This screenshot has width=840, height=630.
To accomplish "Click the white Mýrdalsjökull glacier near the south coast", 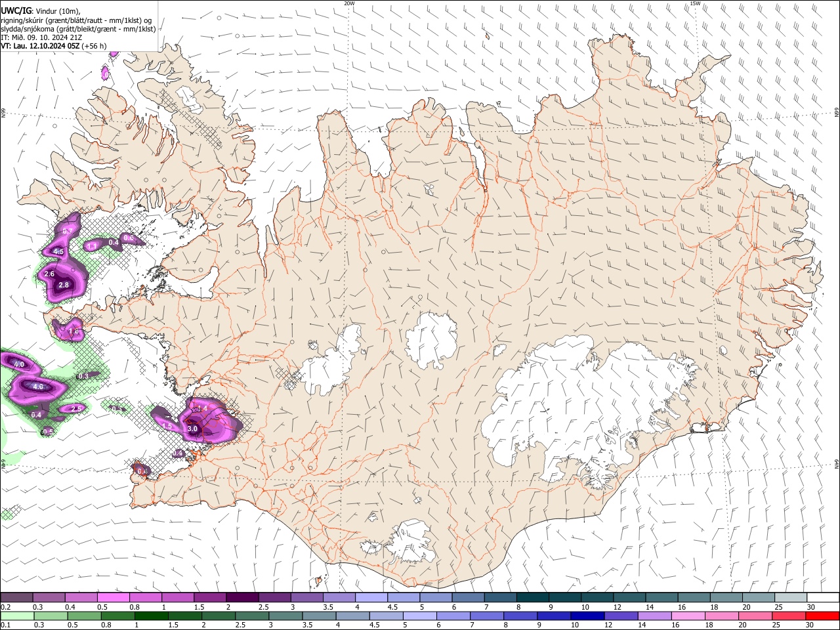I will point(410,541).
